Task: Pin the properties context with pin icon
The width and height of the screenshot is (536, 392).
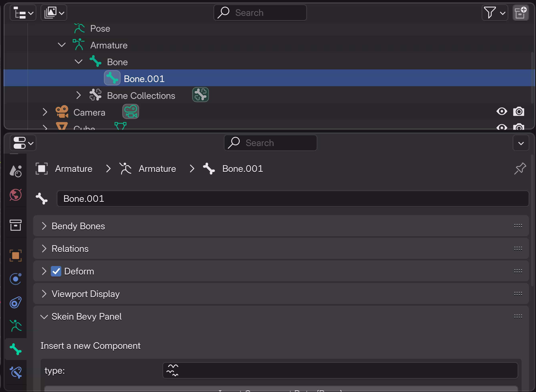Action: click(520, 168)
